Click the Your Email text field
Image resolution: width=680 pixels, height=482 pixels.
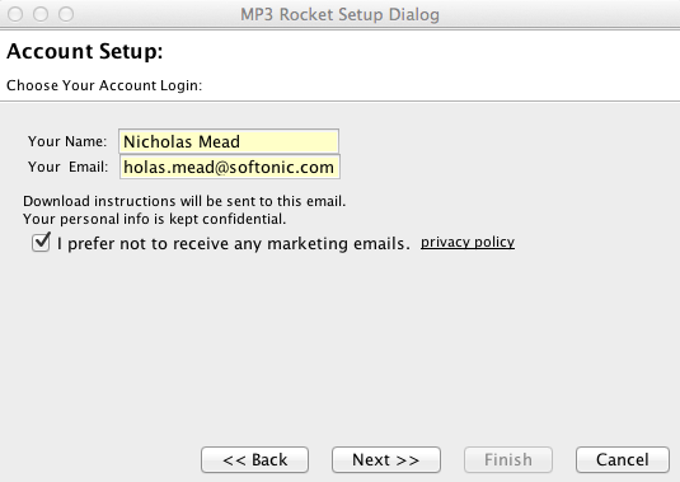pos(228,167)
